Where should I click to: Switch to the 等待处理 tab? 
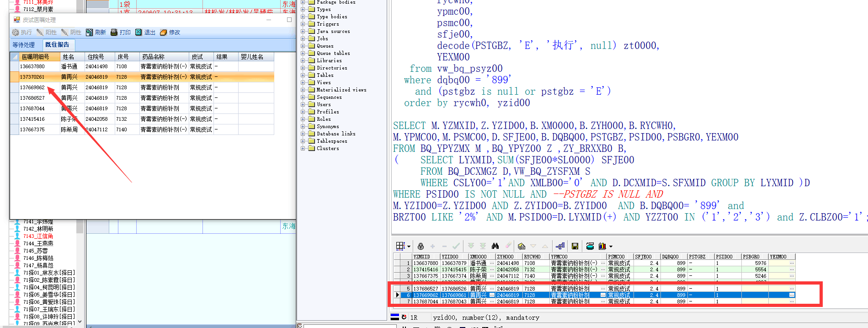coord(24,45)
